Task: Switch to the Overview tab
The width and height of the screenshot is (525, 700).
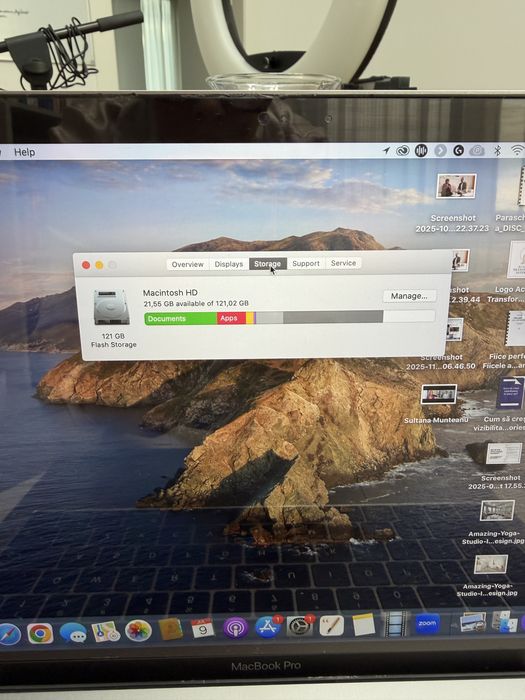Action: pos(188,264)
